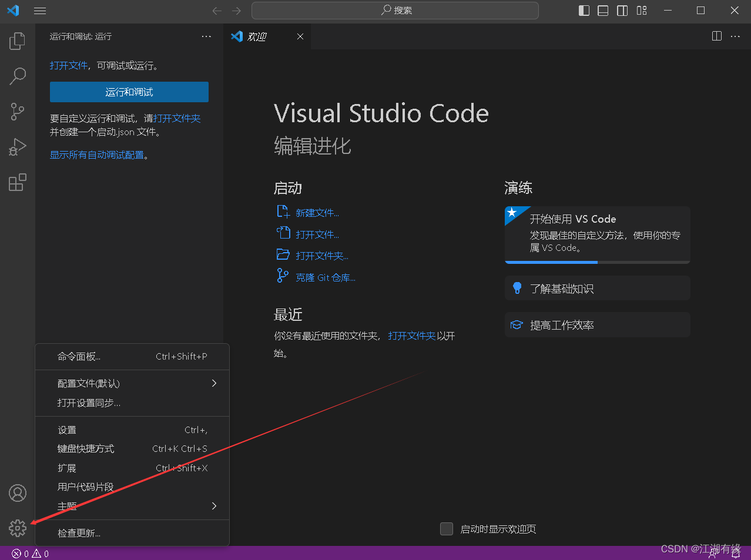Open the hamburger application menu

pos(40,11)
